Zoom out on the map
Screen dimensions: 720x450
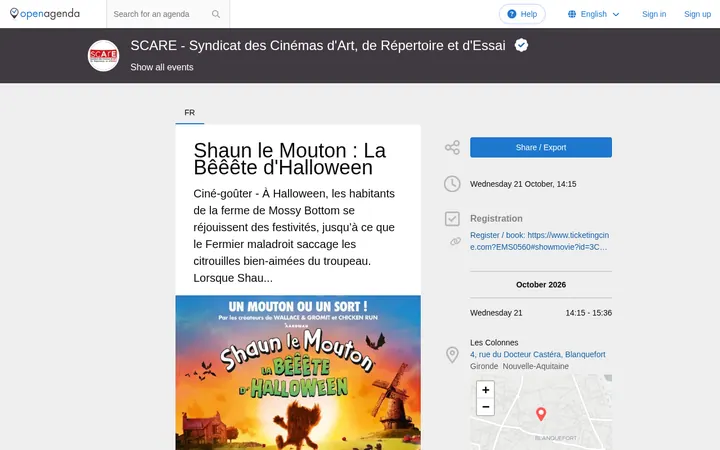click(x=485, y=407)
